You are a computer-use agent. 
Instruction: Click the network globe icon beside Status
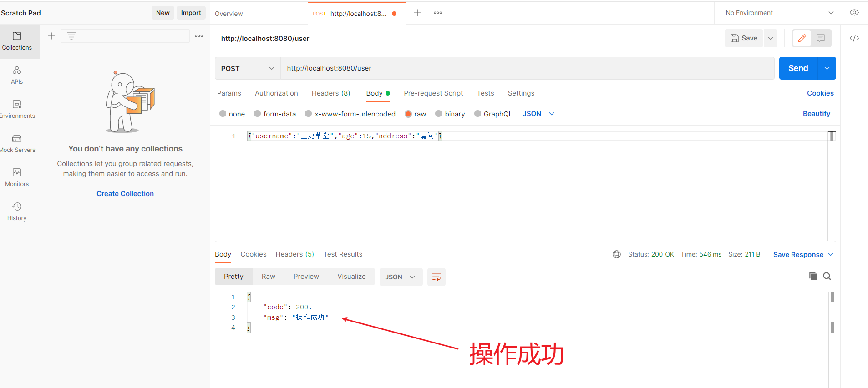(617, 254)
